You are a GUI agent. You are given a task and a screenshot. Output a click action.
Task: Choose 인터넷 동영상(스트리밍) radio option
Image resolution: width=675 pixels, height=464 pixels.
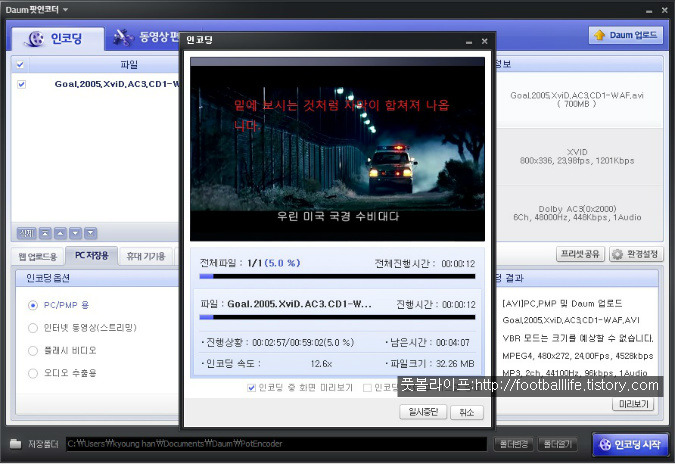33,328
